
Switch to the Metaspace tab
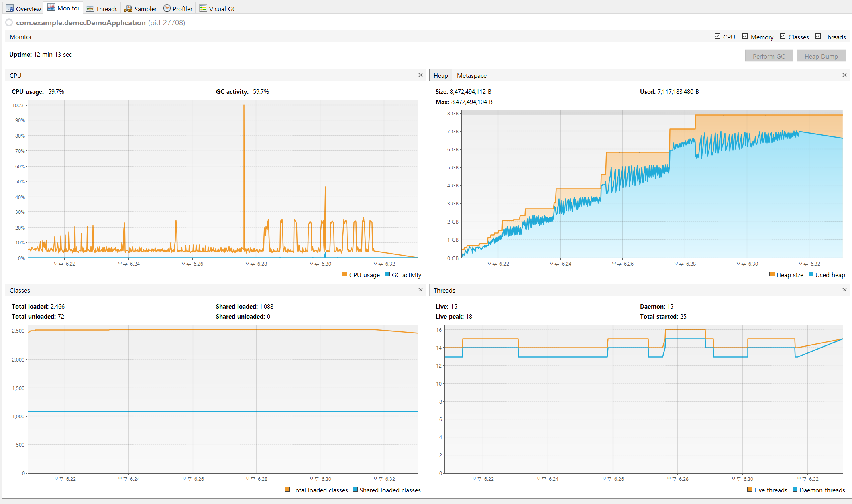tap(471, 75)
